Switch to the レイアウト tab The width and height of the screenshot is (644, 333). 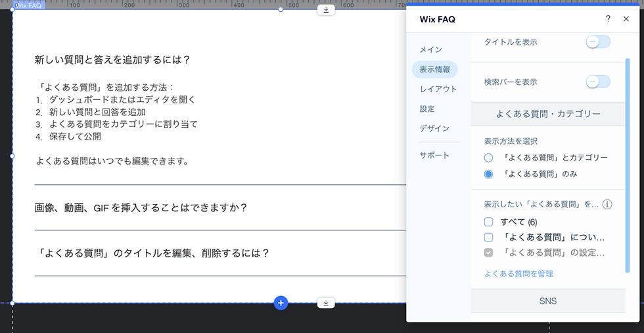(438, 90)
